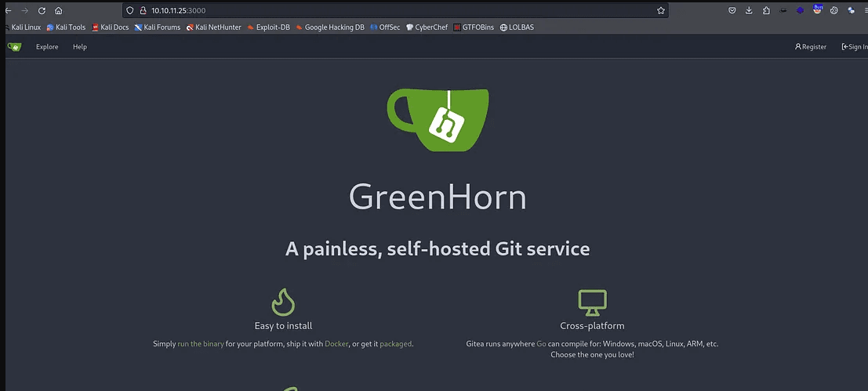Focus the URL address bar
868x391 pixels.
tap(392, 11)
